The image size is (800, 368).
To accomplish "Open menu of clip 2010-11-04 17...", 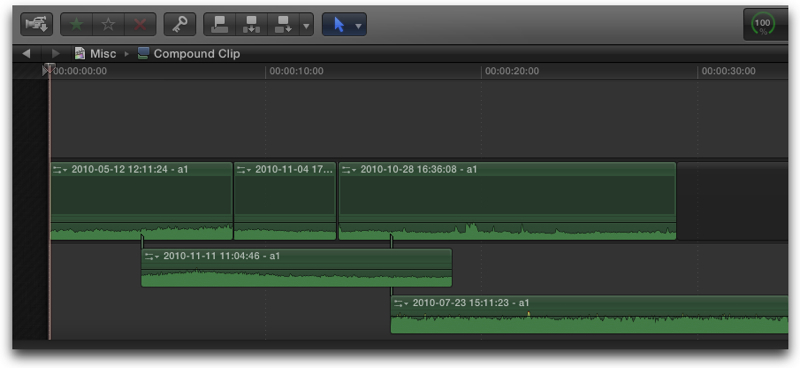I will click(244, 170).
